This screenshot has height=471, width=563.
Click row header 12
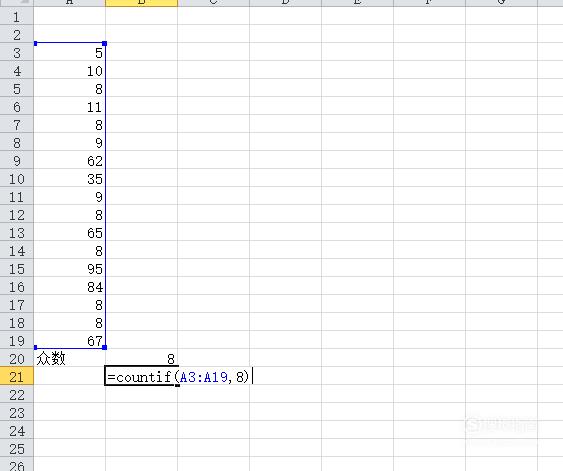point(17,214)
